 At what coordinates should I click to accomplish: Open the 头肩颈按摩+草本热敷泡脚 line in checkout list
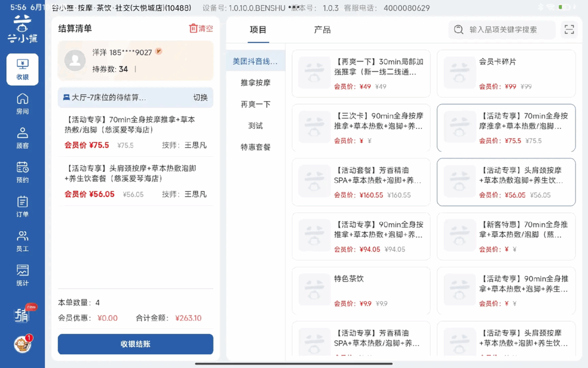pyautogui.click(x=136, y=181)
